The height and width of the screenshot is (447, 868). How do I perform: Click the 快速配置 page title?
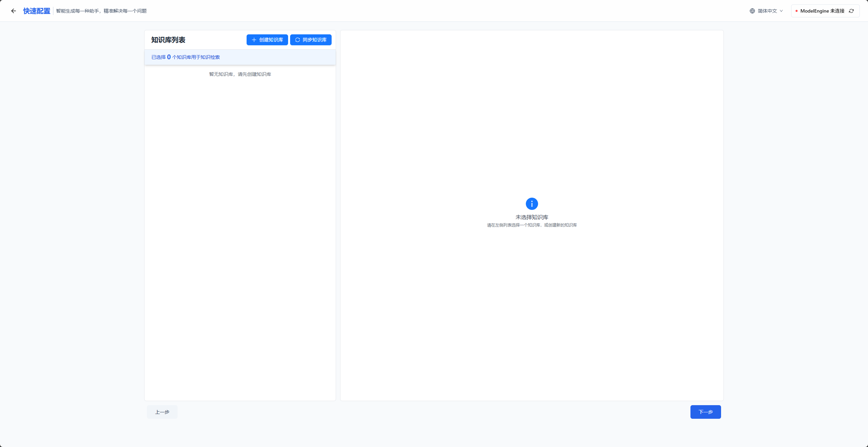(37, 11)
